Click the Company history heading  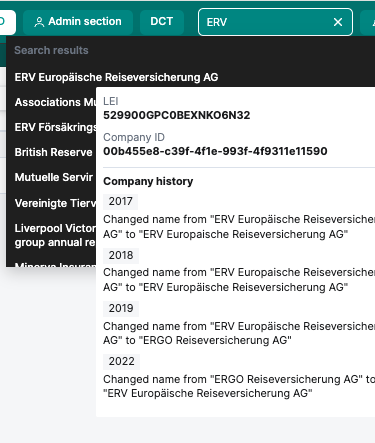[148, 181]
